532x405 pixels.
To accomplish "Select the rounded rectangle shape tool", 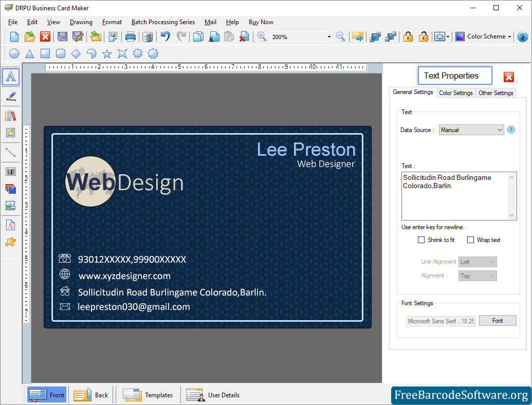I will tap(60, 53).
